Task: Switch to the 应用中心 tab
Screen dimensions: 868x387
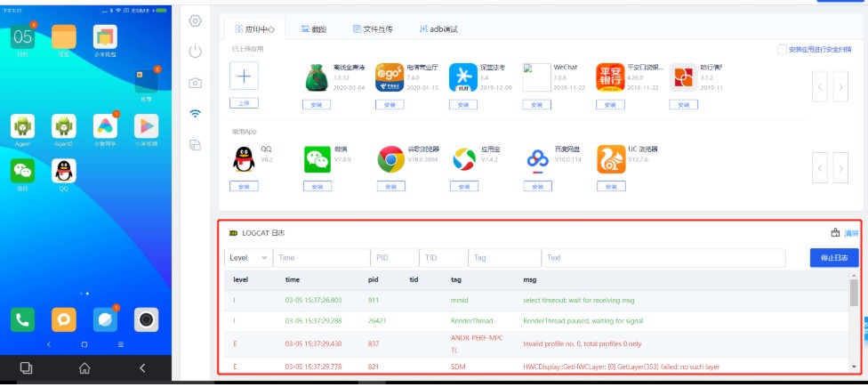Action: point(254,29)
